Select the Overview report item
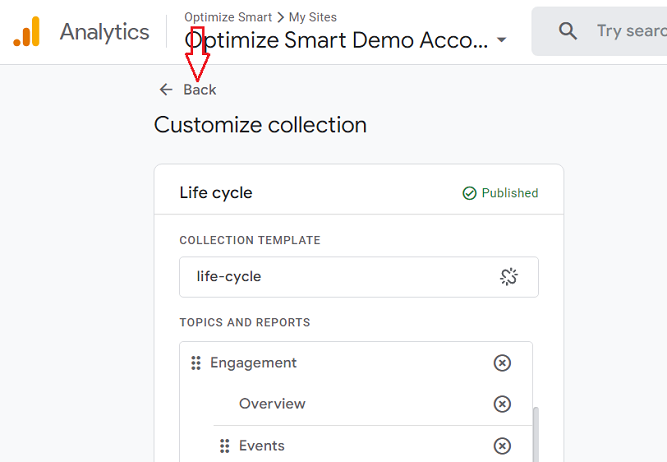 (x=272, y=404)
